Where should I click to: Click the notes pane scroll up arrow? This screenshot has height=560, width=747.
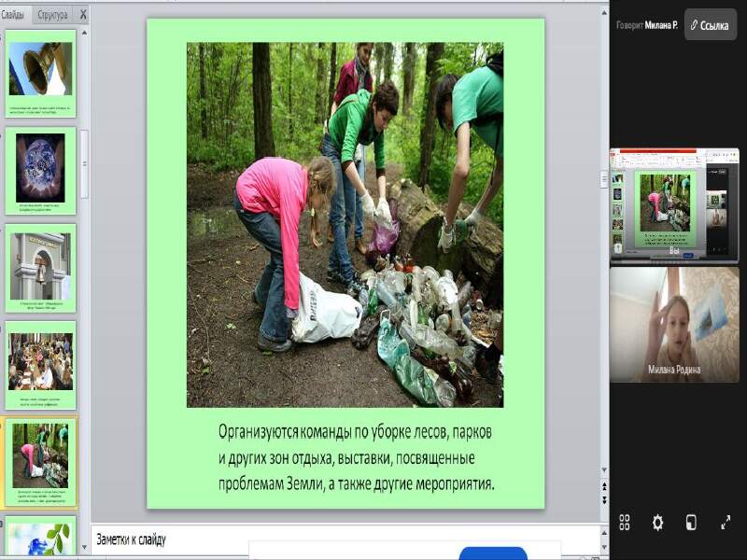(x=604, y=532)
